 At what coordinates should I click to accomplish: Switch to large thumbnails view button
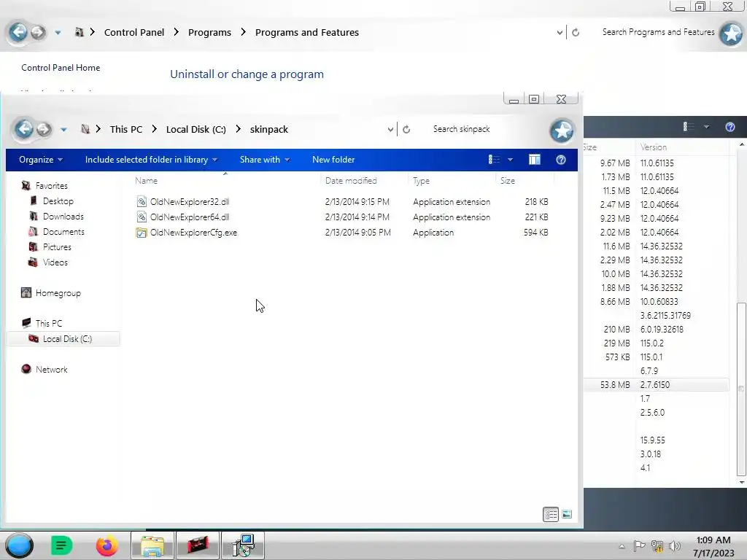coord(567,514)
